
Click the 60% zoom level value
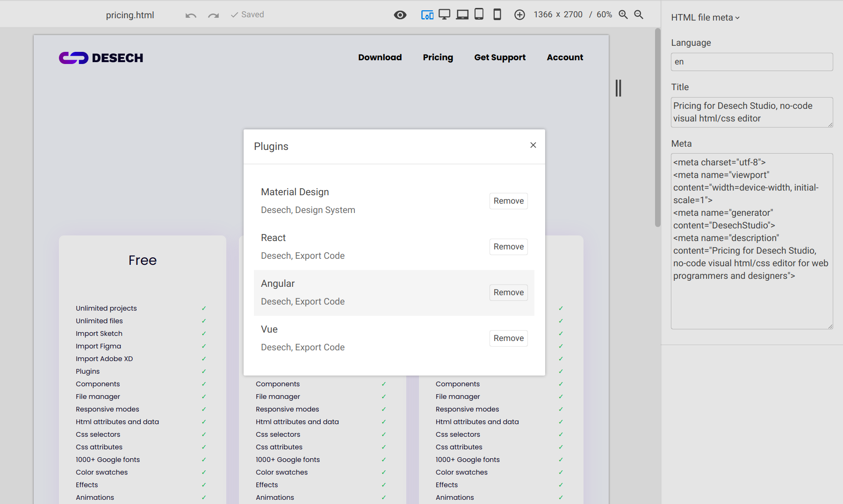[604, 14]
